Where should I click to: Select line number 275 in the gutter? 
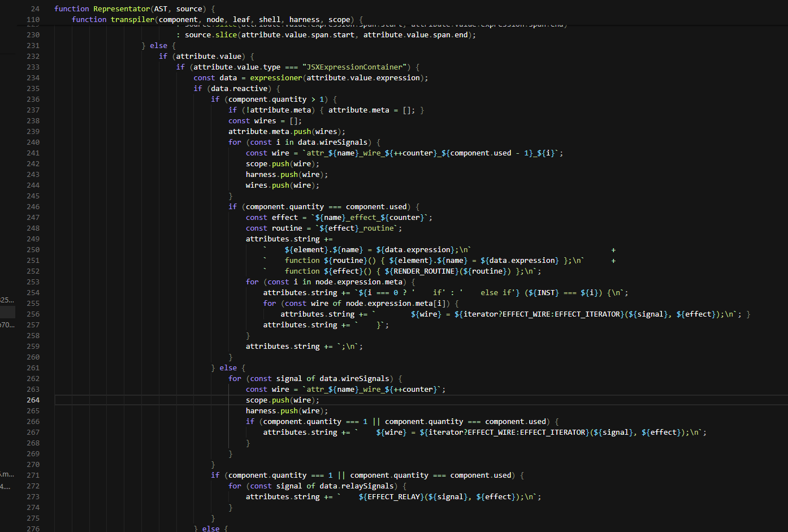[33, 518]
